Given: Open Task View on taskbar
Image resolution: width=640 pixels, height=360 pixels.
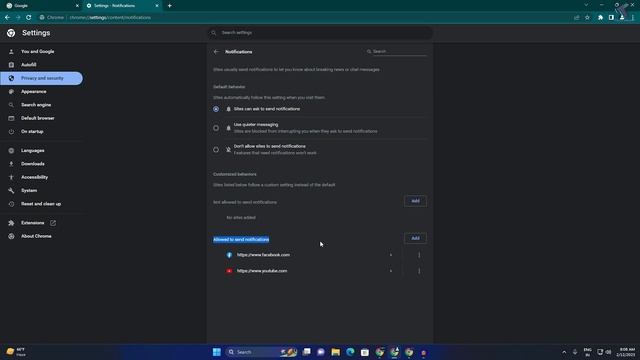Looking at the screenshot, I should 307,352.
